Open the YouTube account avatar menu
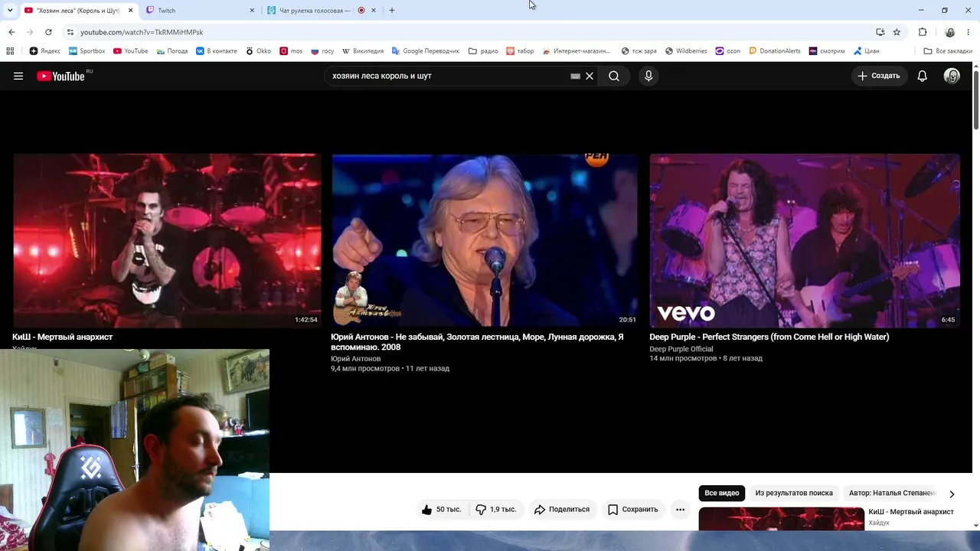Viewport: 980px width, 551px height. pyautogui.click(x=952, y=76)
